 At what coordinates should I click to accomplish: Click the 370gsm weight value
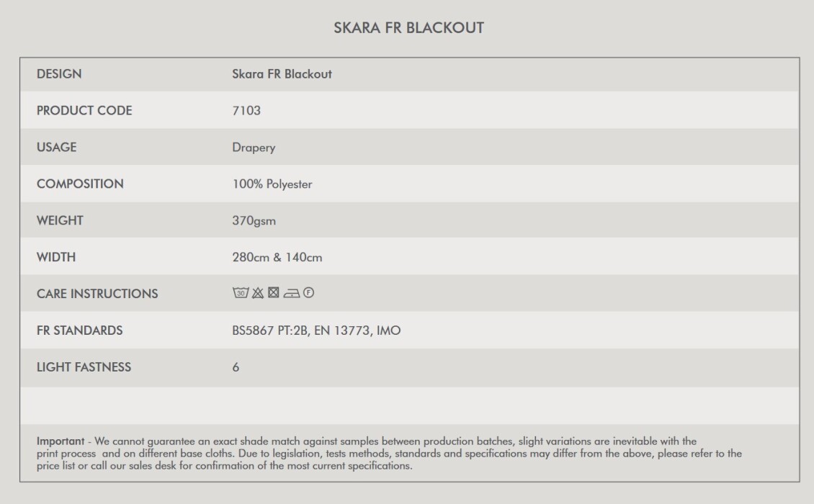click(254, 220)
